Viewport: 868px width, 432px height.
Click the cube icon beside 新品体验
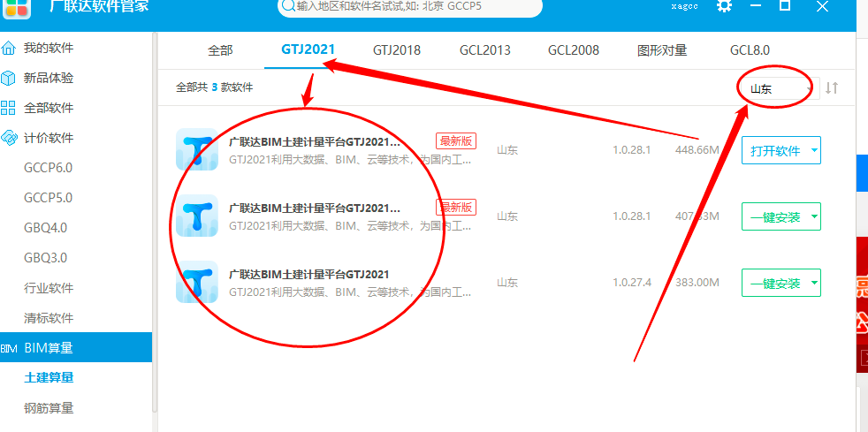(x=8, y=78)
